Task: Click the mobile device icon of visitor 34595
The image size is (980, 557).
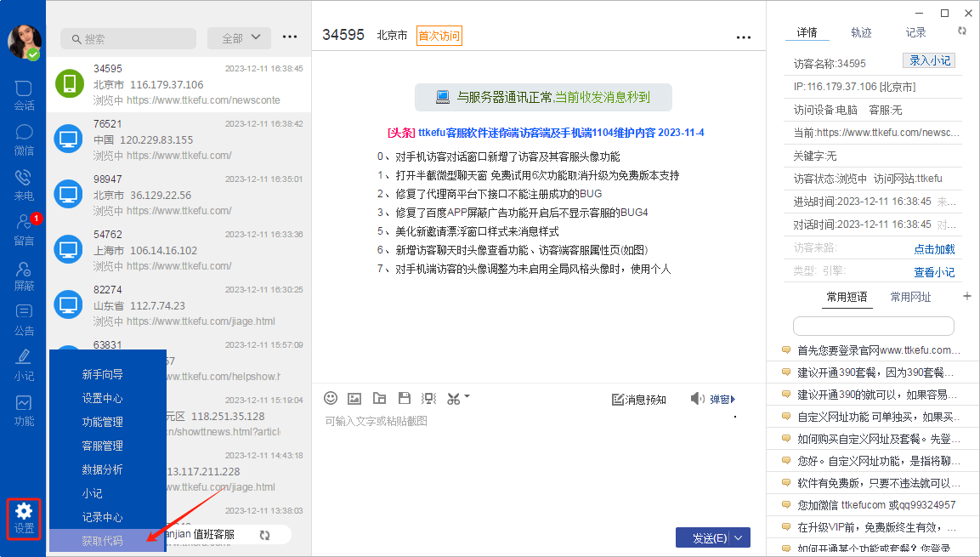Action: point(70,84)
